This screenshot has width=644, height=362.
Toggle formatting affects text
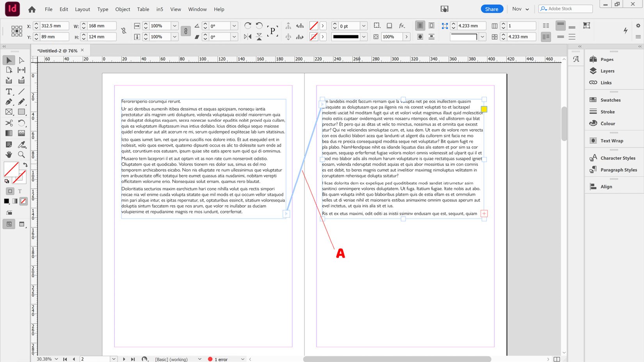coord(20,191)
